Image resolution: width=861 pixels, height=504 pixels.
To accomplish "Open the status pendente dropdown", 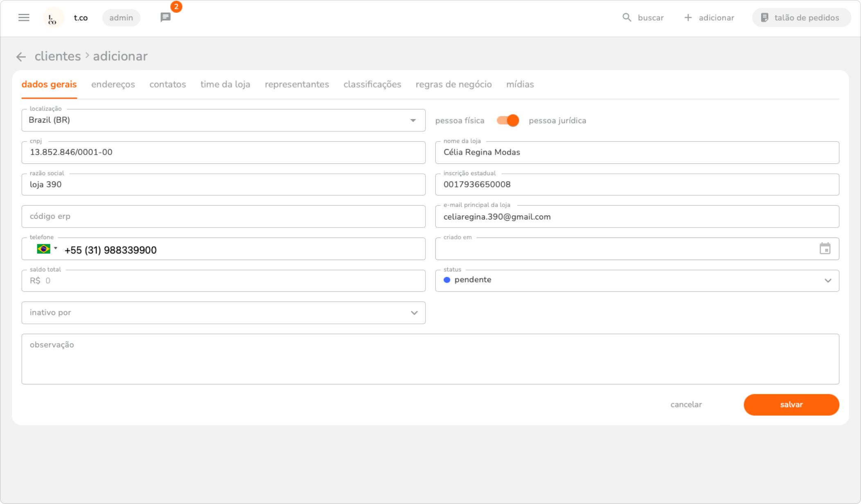I will click(827, 281).
